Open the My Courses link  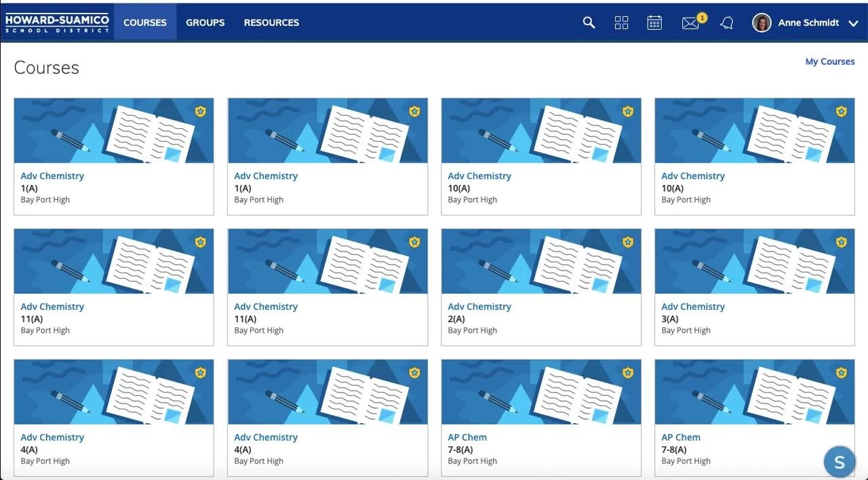(x=830, y=61)
